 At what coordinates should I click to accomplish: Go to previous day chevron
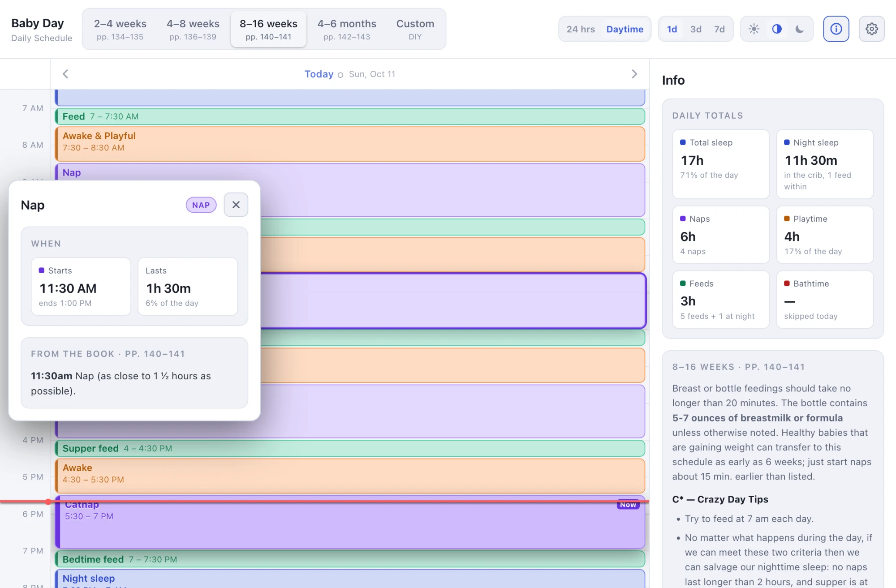65,74
